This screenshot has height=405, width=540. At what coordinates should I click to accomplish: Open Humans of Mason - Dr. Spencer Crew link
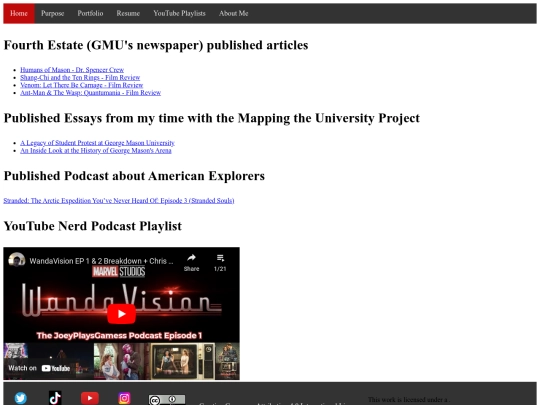72,70
